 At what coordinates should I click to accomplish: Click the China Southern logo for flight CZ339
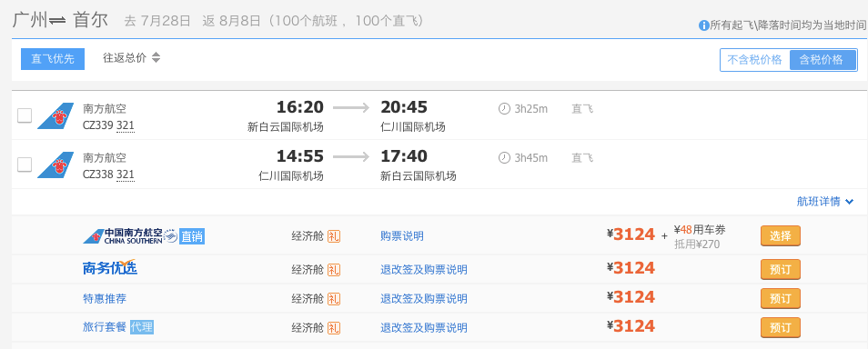coord(56,115)
